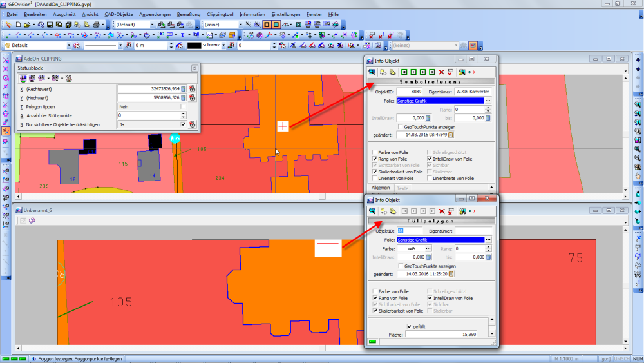This screenshot has width=644, height=363.
Task: Uncheck the 'gefüllt' checkbox
Action: pos(409,327)
